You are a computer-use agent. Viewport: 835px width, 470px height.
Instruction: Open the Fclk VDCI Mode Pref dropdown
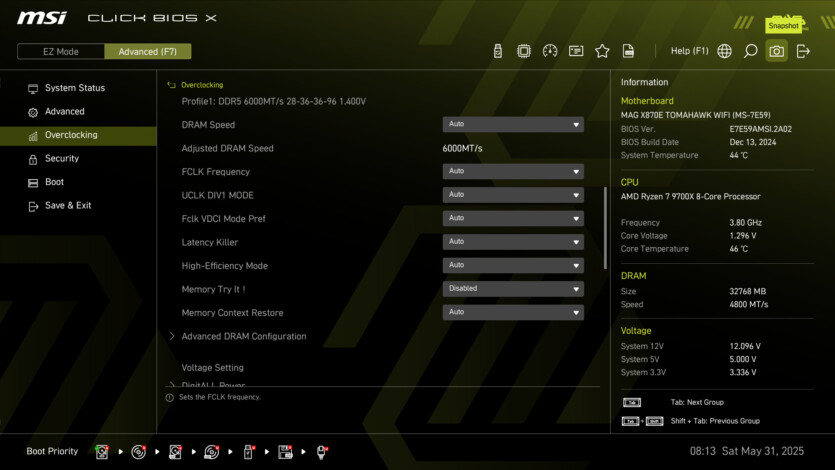513,218
